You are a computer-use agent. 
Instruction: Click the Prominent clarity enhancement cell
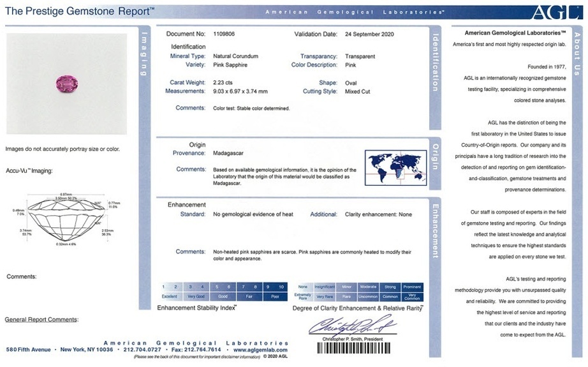tap(413, 287)
